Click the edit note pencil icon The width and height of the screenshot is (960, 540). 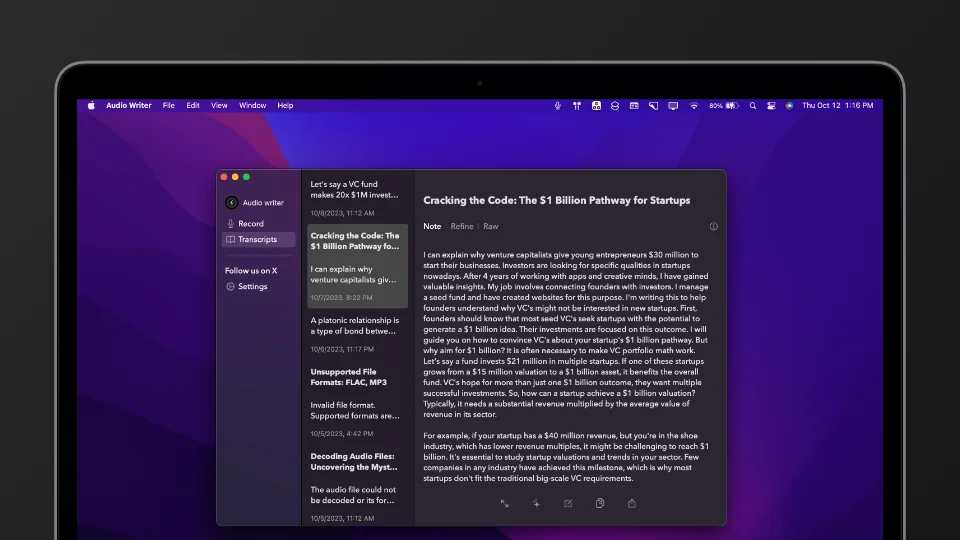(568, 503)
